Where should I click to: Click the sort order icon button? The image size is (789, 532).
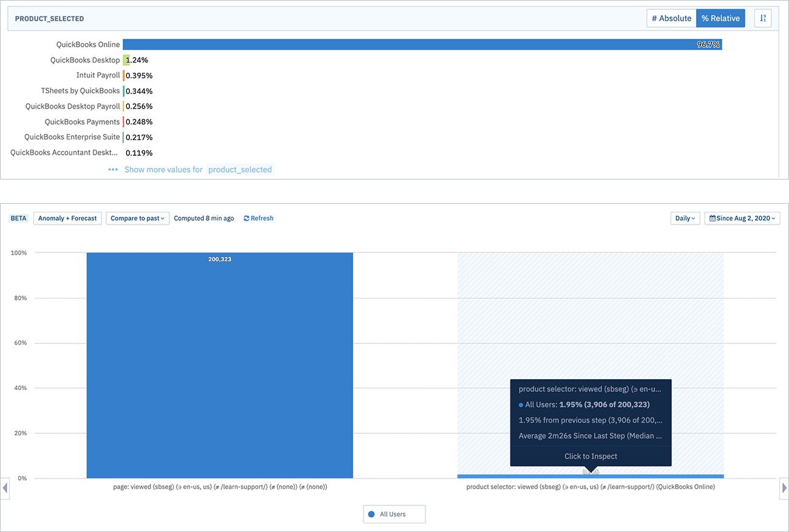[763, 18]
